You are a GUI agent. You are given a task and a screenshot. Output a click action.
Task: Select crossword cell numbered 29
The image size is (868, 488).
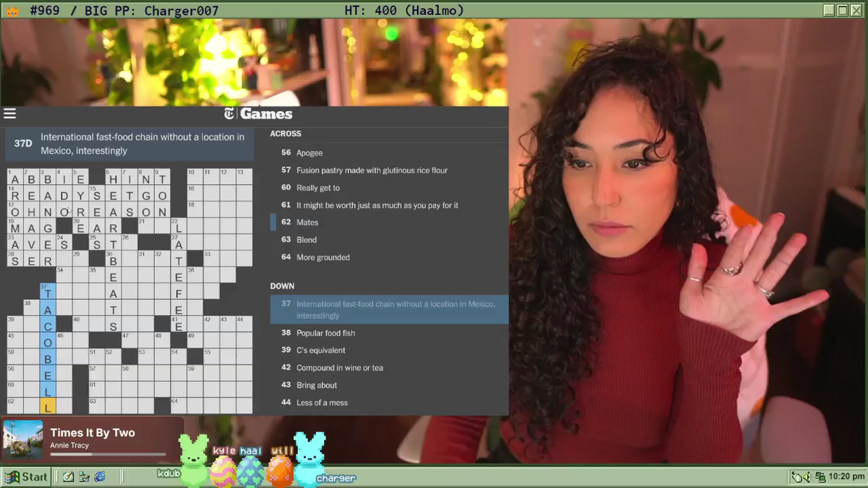80,258
